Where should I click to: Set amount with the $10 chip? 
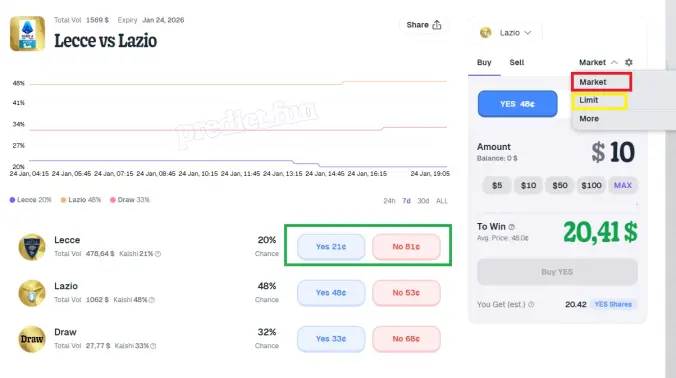tap(529, 185)
